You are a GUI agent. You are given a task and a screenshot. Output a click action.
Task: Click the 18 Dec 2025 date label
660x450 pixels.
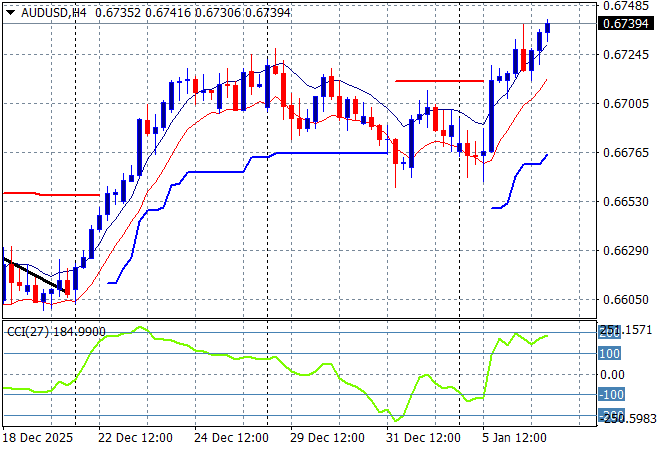click(39, 437)
